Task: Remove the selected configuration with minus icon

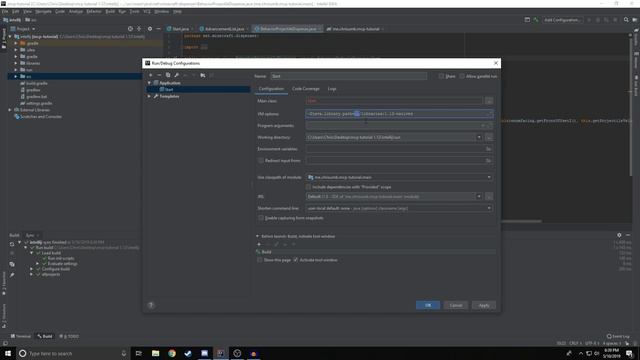Action: [159, 75]
